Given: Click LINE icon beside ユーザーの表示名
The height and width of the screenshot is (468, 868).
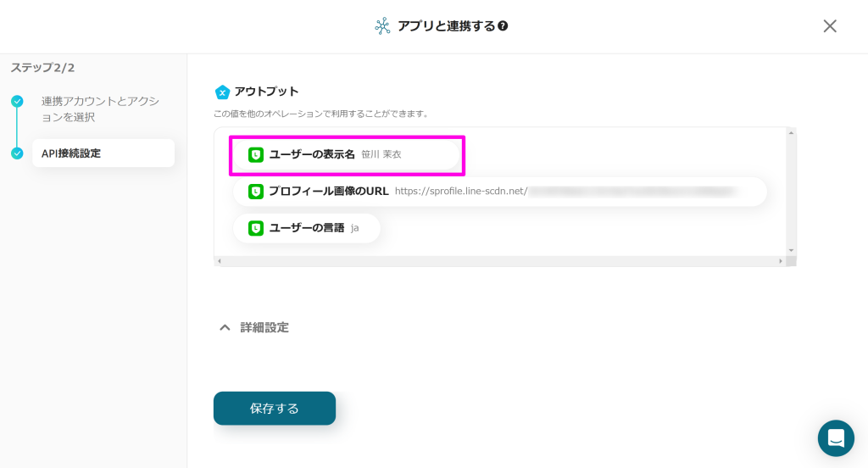Looking at the screenshot, I should [x=256, y=154].
